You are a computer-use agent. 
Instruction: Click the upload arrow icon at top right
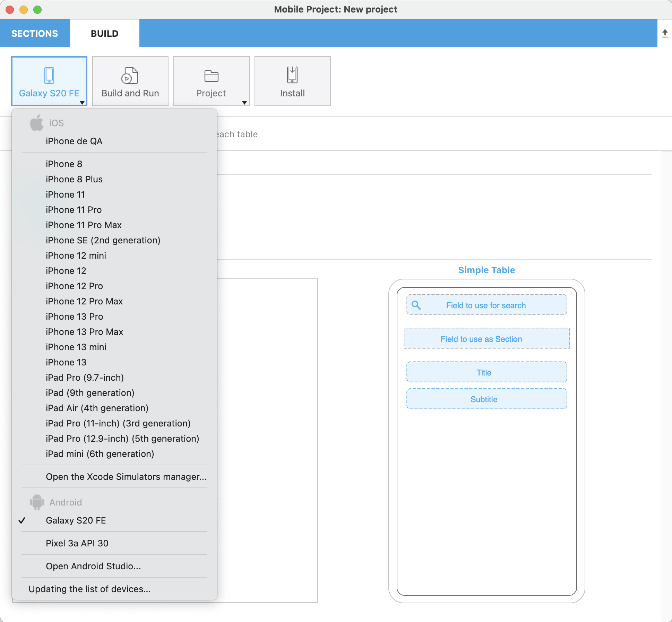click(x=665, y=34)
